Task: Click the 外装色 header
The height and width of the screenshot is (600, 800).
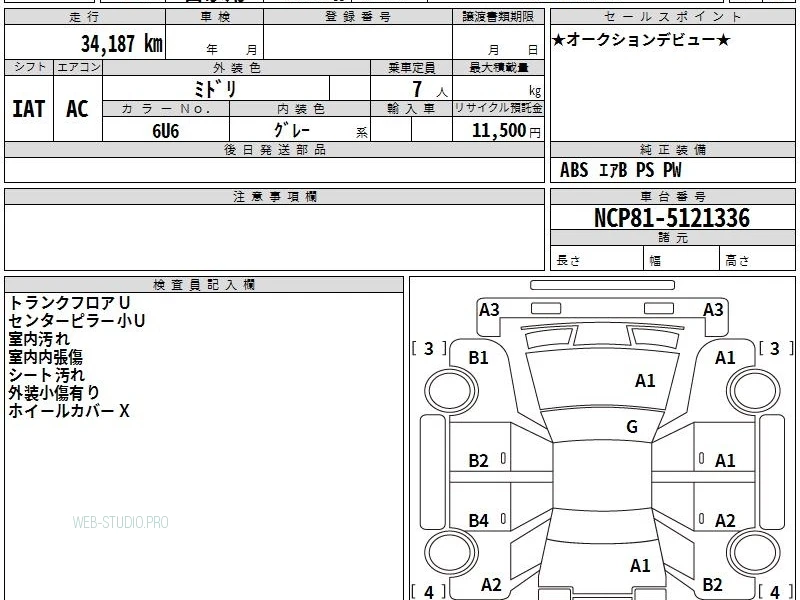Action: tap(237, 67)
